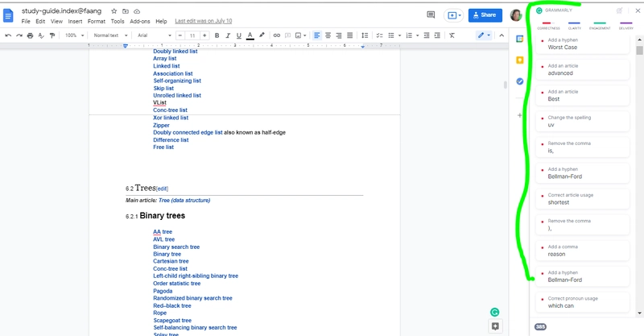Select the Clarity tab in Grammarly
Image resolution: width=644 pixels, height=336 pixels.
574,27
